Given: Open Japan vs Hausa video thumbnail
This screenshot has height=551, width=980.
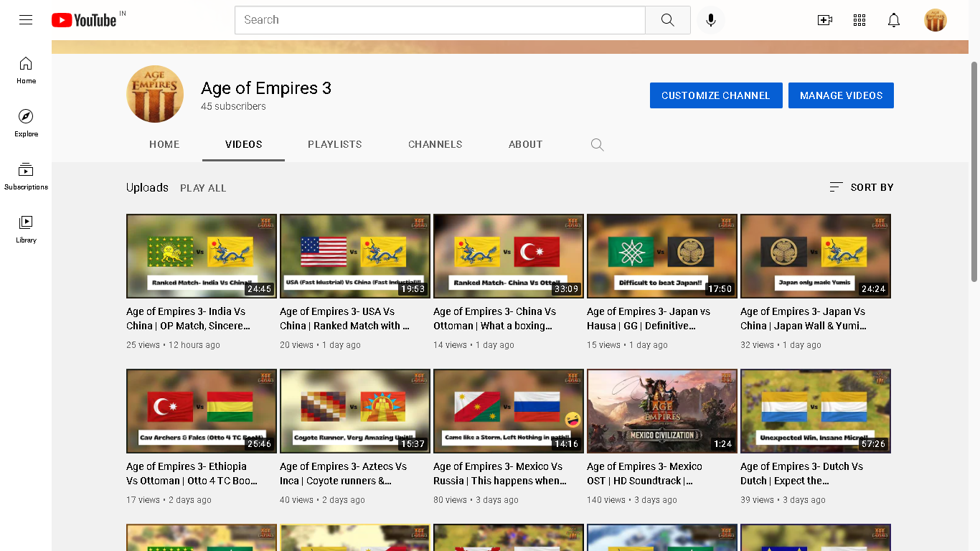Looking at the screenshot, I should tap(662, 256).
